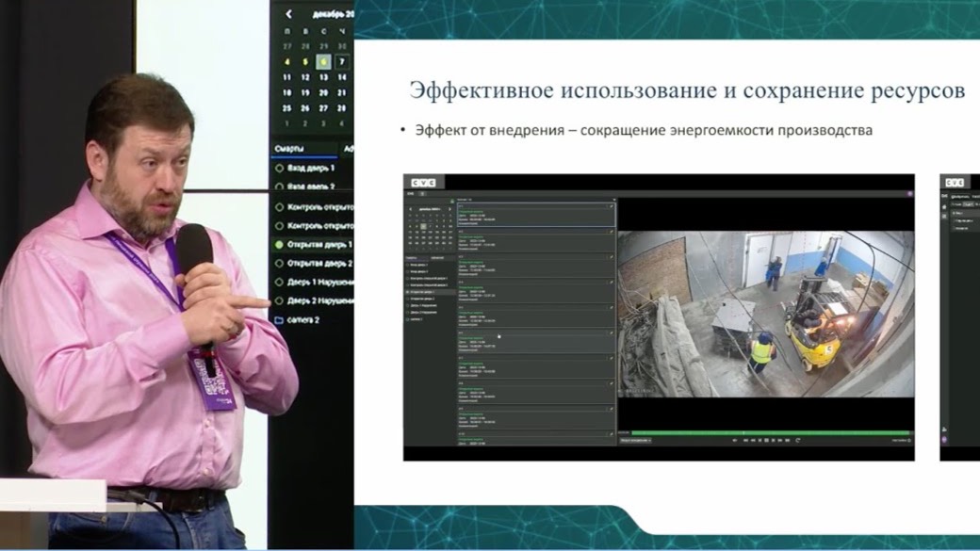Select date 7 on the background calendar

(342, 62)
